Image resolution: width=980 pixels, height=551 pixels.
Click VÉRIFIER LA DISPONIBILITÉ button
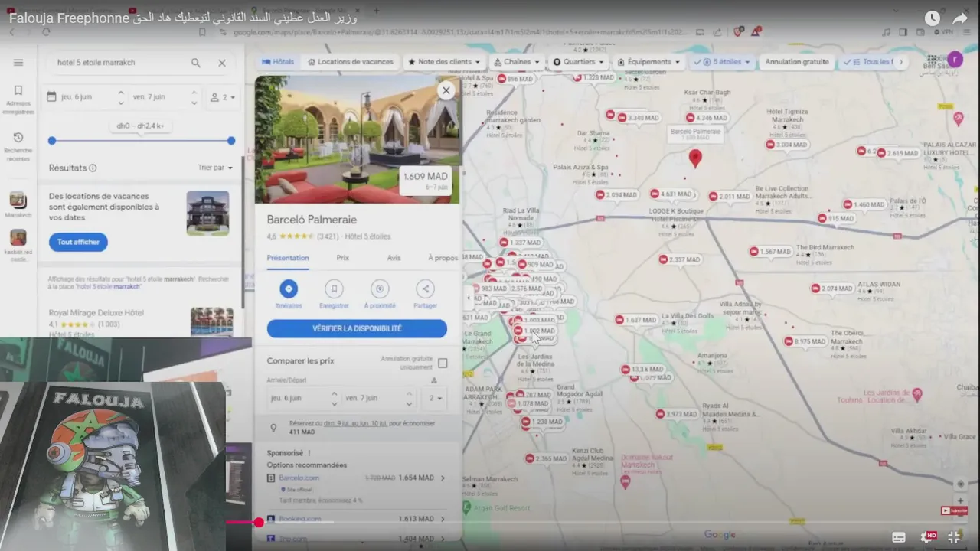point(357,328)
